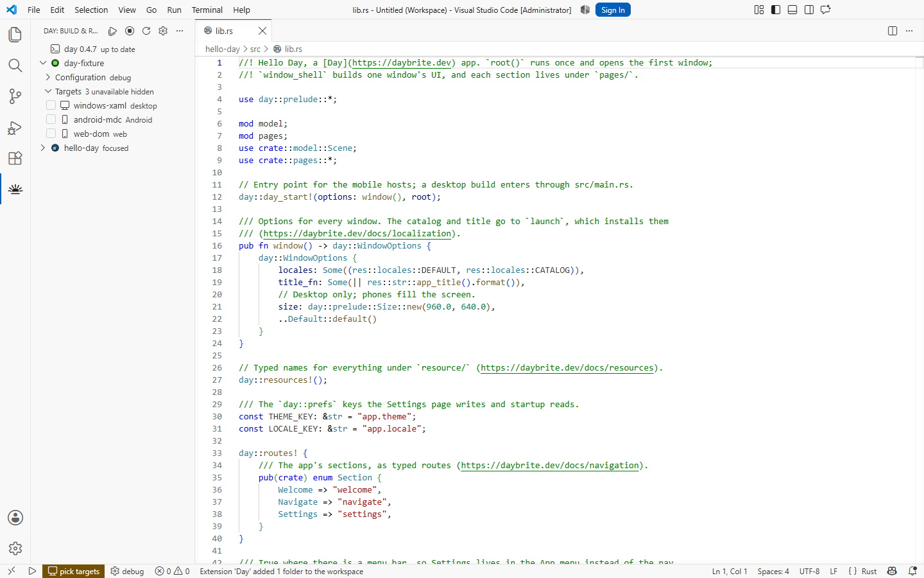Open the File menu
The image size is (924, 578).
(x=34, y=10)
